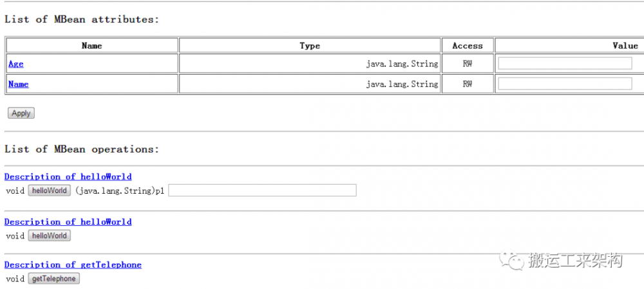This screenshot has width=644, height=289.
Task: Click the Name value input field
Action: tap(565, 84)
